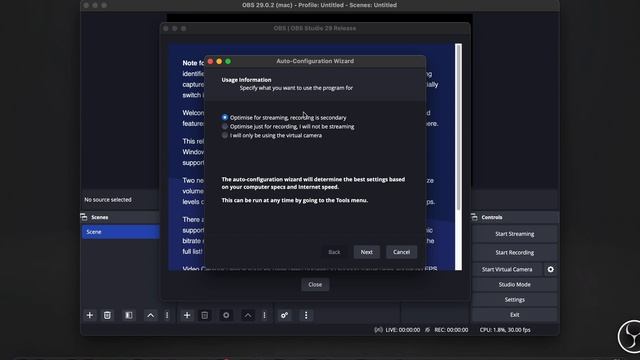Move source up with arrow icon
Viewport: 640px width, 360px height.
[x=248, y=315]
